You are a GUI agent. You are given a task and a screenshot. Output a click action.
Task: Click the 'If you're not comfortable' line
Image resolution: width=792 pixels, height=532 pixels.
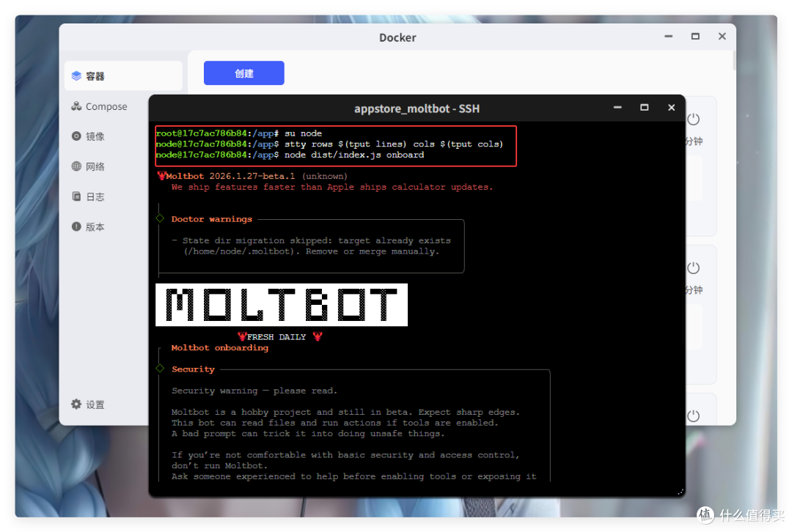(x=345, y=455)
